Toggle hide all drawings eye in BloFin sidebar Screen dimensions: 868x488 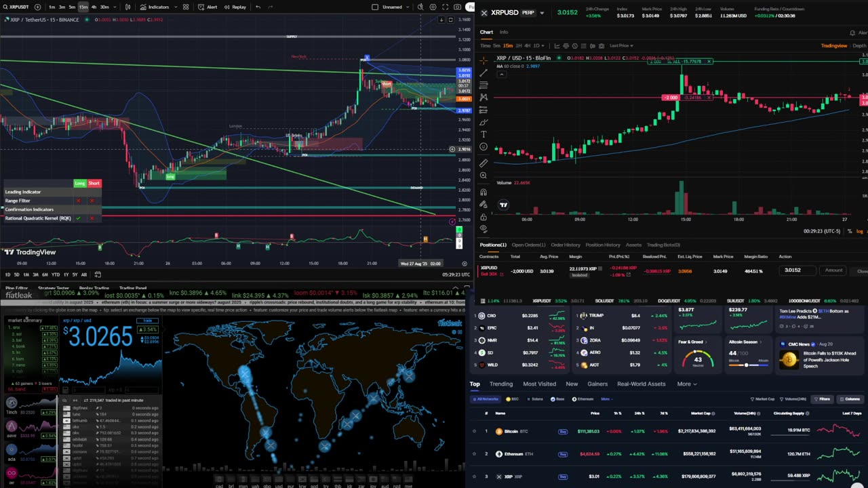(483, 229)
